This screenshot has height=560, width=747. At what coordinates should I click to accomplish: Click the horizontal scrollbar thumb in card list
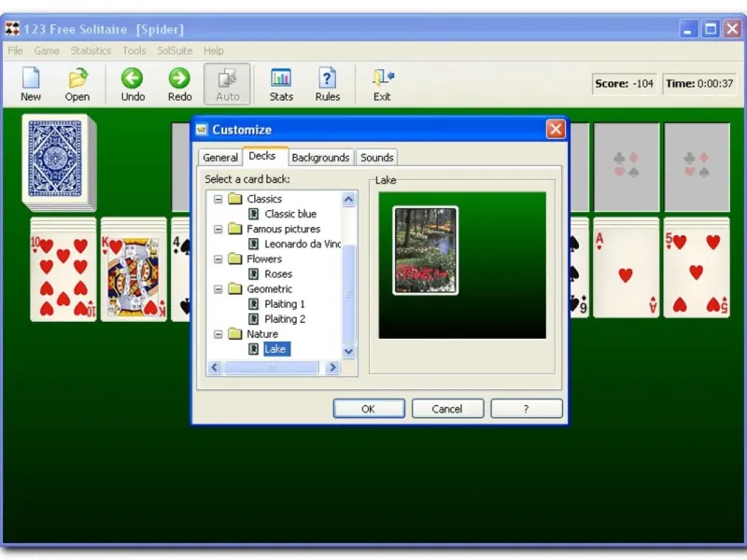pos(271,367)
